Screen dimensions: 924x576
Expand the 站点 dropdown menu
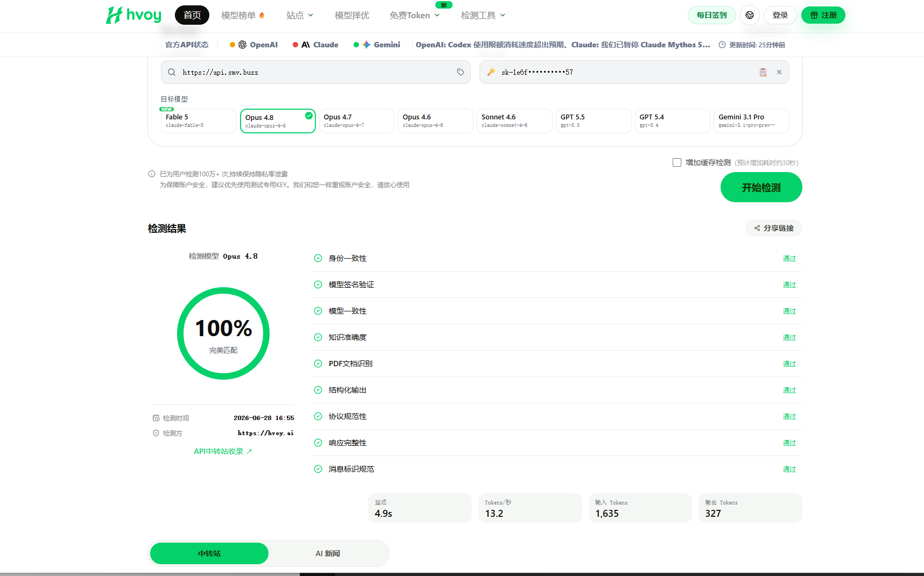point(300,15)
